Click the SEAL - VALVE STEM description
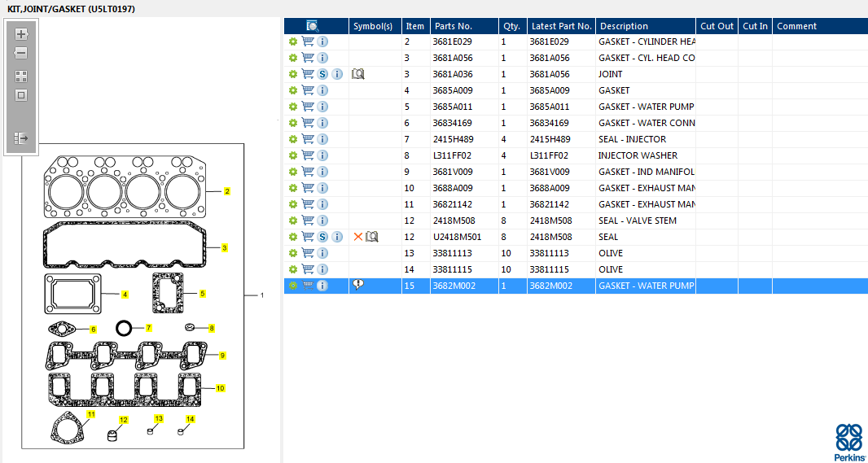This screenshot has width=868, height=463. point(638,221)
